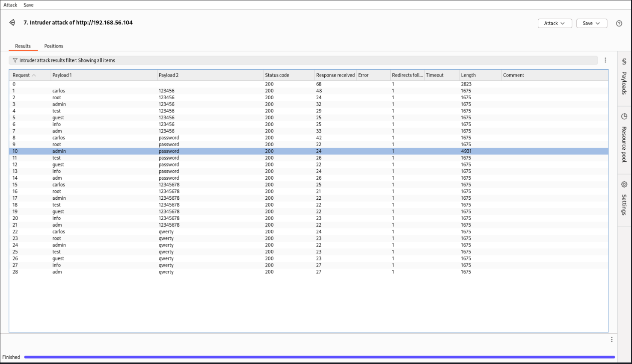The height and width of the screenshot is (364, 632).
Task: Open the help question mark icon
Action: pos(619,24)
